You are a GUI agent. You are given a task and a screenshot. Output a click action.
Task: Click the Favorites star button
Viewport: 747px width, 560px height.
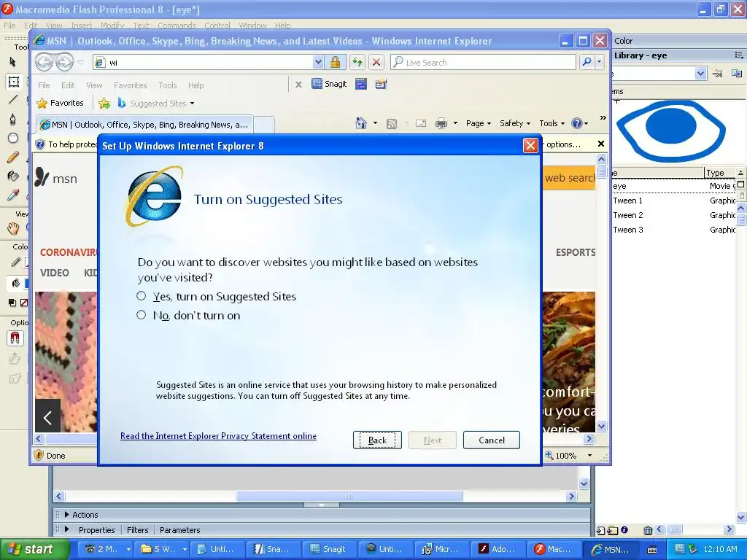tap(60, 103)
